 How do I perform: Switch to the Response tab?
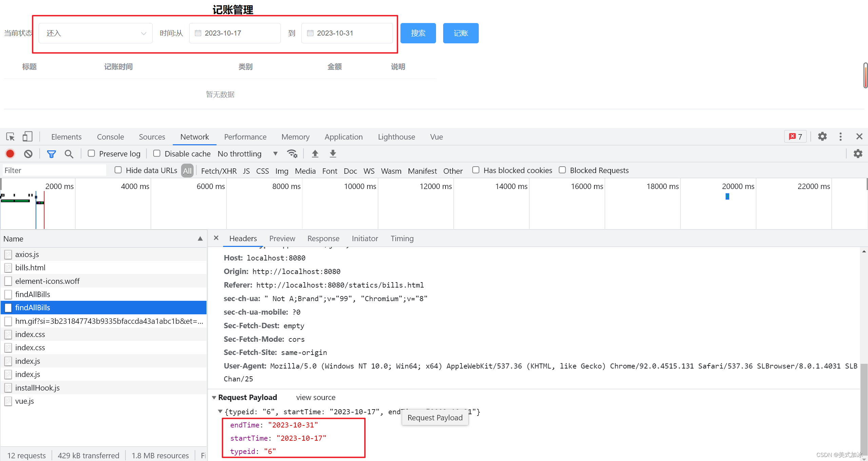coord(323,238)
